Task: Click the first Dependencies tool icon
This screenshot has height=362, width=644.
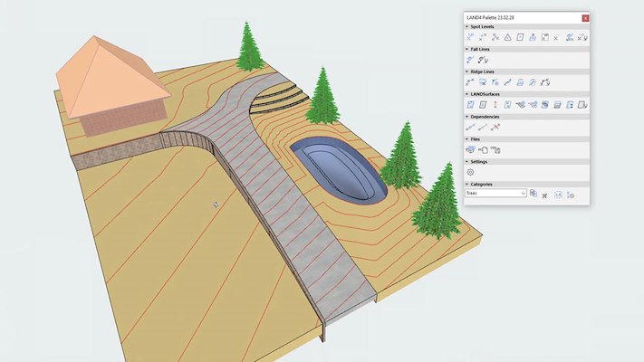Action: click(x=471, y=128)
